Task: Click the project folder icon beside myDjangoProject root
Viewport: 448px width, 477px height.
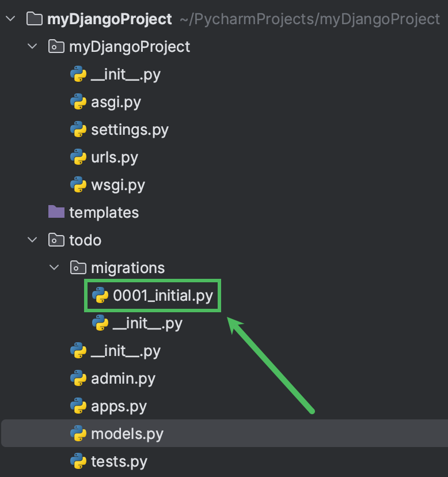Action: coord(34,18)
